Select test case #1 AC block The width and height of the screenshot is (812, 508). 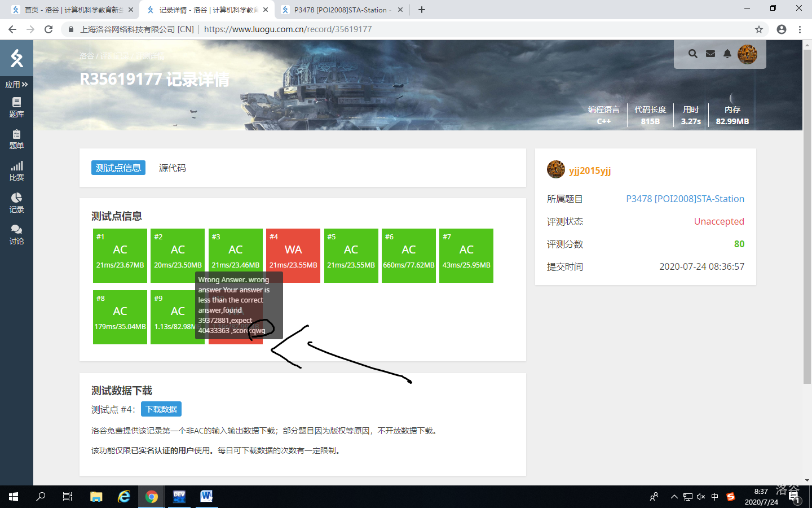pyautogui.click(x=120, y=256)
